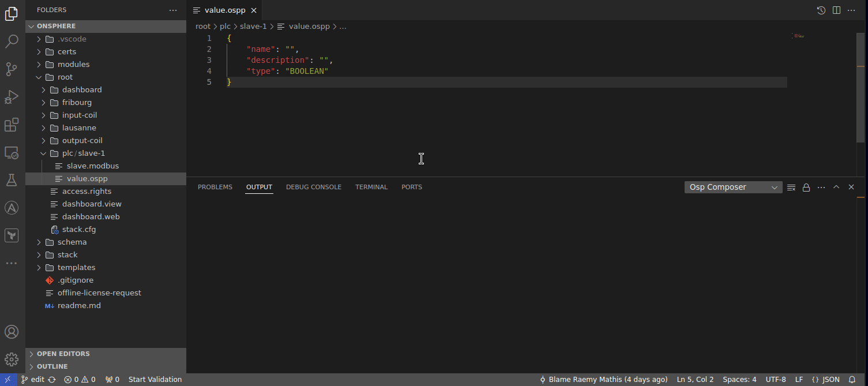Split the editor to the right

(x=836, y=10)
